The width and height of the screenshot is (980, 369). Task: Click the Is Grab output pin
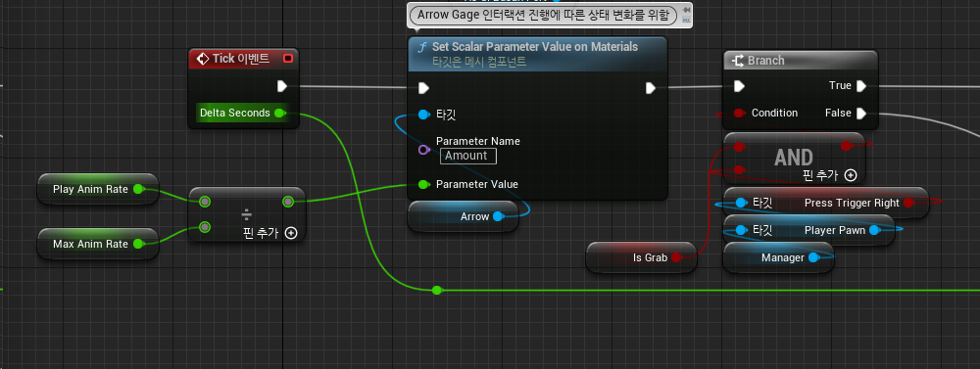[676, 257]
